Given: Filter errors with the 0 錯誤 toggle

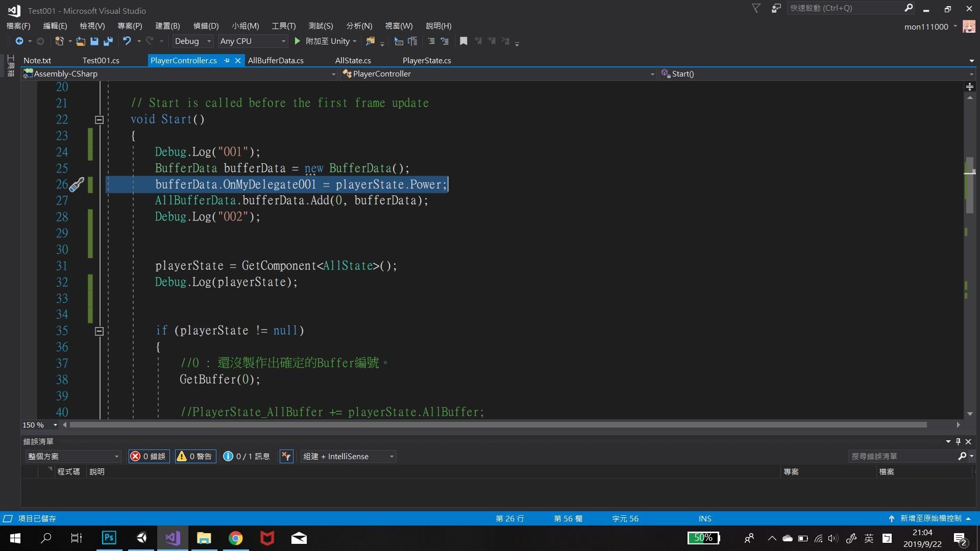Looking at the screenshot, I should pyautogui.click(x=149, y=456).
